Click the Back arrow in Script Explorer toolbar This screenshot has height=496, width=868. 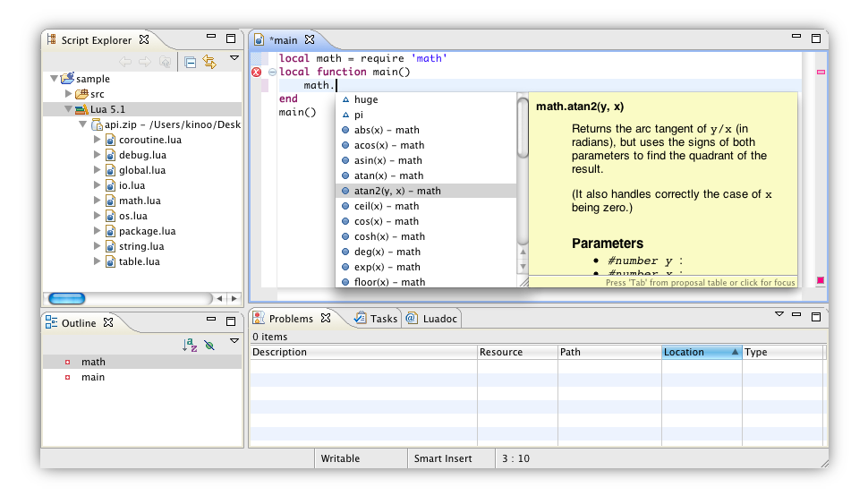[125, 62]
